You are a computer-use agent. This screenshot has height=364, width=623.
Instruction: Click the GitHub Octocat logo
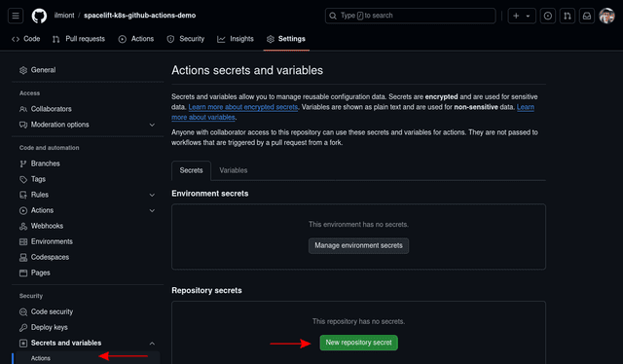tap(39, 16)
